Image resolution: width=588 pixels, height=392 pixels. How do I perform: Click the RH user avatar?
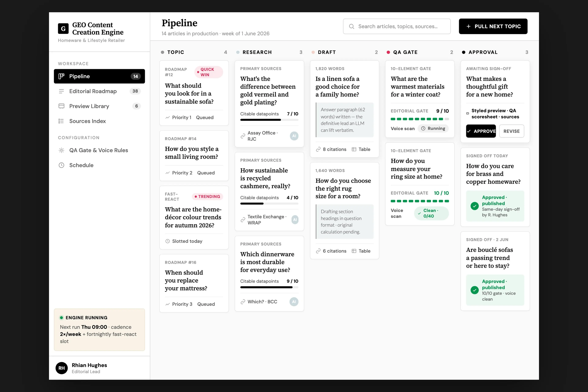click(x=62, y=368)
